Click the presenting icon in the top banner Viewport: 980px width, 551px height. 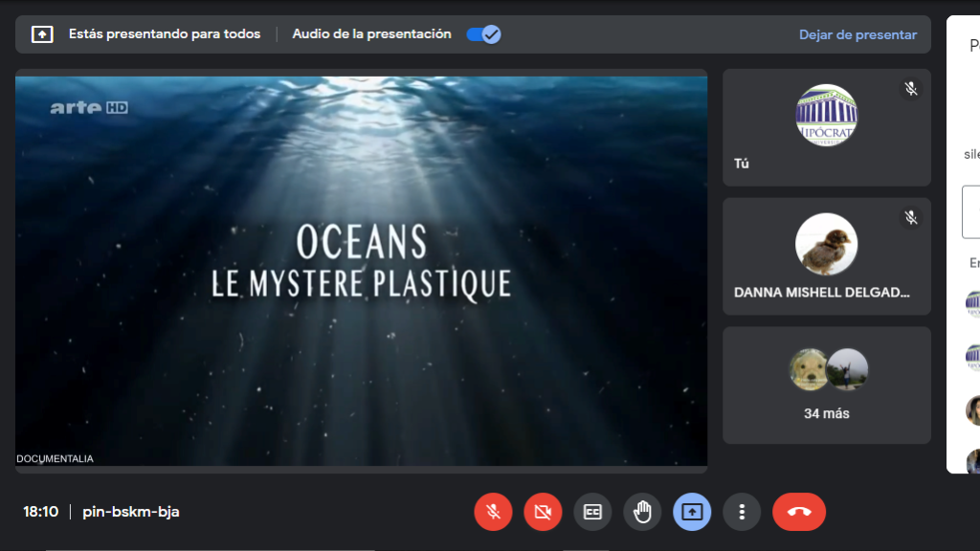[x=42, y=34]
